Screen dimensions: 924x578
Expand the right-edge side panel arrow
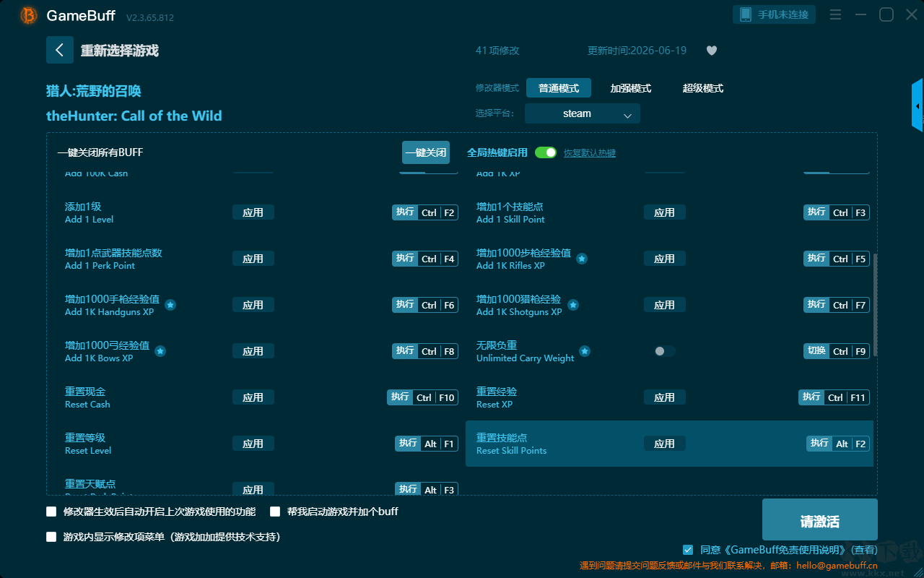[x=918, y=105]
